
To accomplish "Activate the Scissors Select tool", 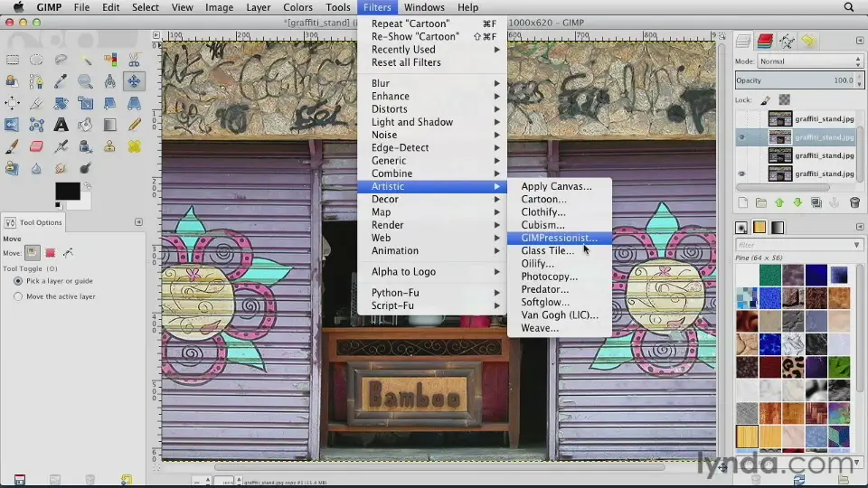I will pyautogui.click(x=134, y=60).
